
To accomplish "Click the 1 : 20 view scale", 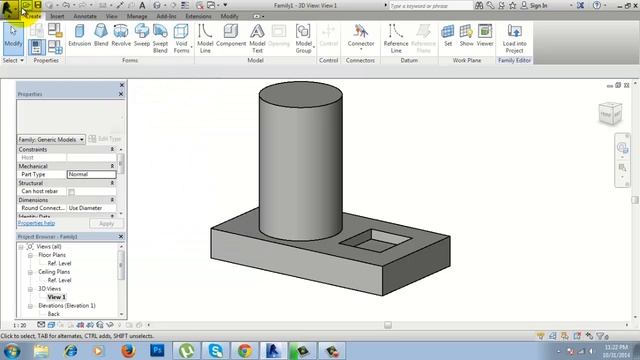I will (x=20, y=325).
